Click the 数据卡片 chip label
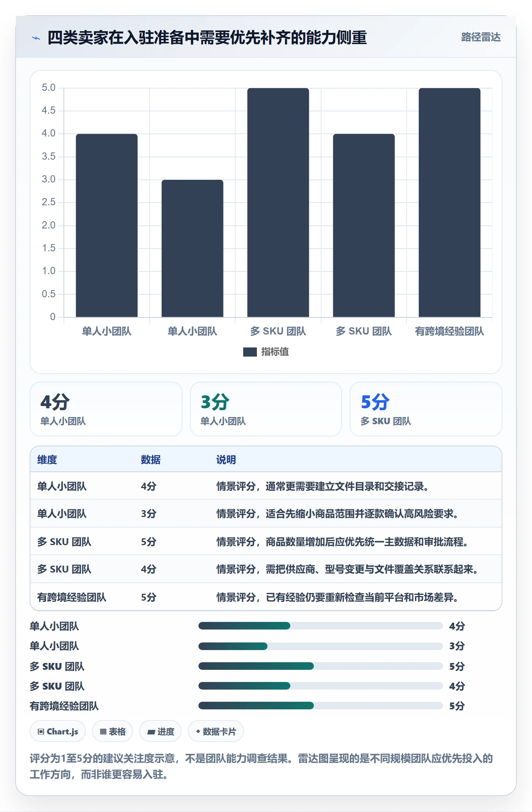 click(x=219, y=731)
